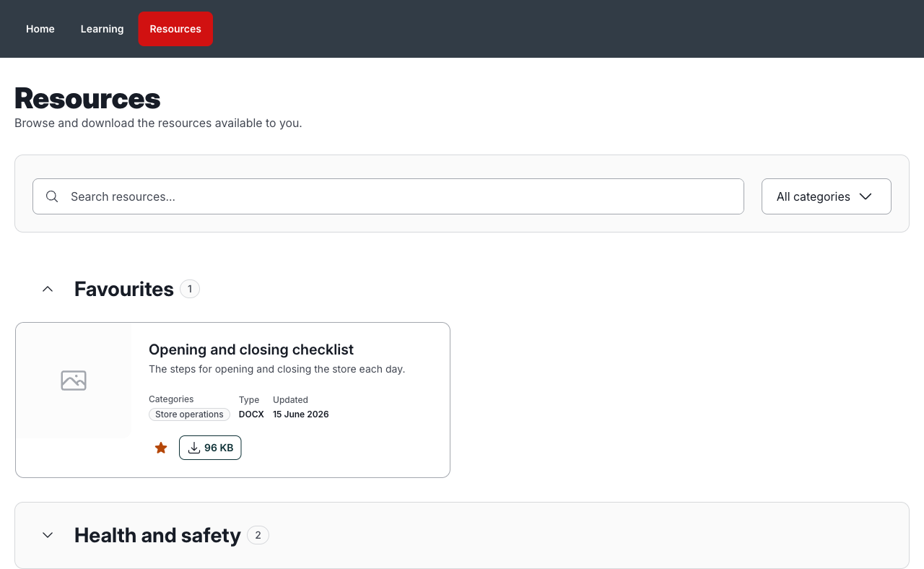Click the Browse and download subtitle text
924x569 pixels.
pos(158,123)
